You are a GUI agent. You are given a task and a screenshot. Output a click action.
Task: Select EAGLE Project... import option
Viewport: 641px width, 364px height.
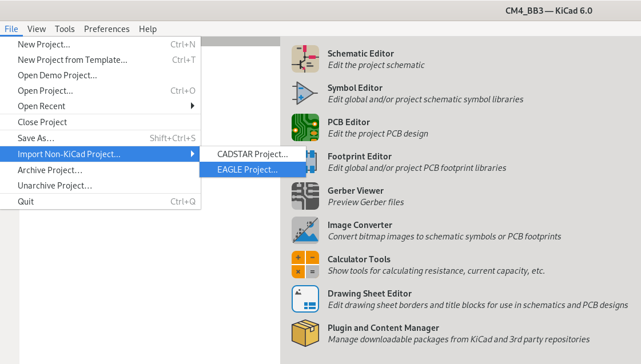pos(247,170)
